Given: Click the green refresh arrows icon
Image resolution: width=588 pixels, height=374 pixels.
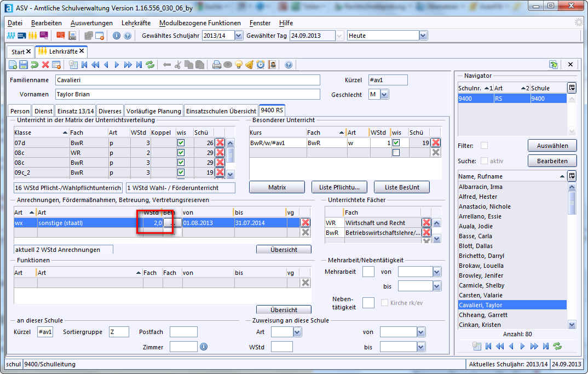Looking at the screenshot, I should pos(150,65).
